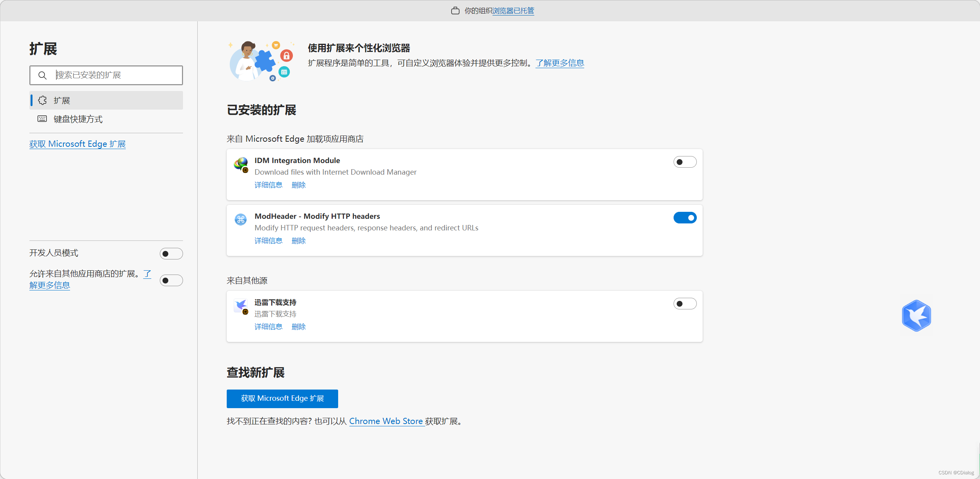Click the floating Xunlei bird icon
The width and height of the screenshot is (980, 479).
(916, 316)
